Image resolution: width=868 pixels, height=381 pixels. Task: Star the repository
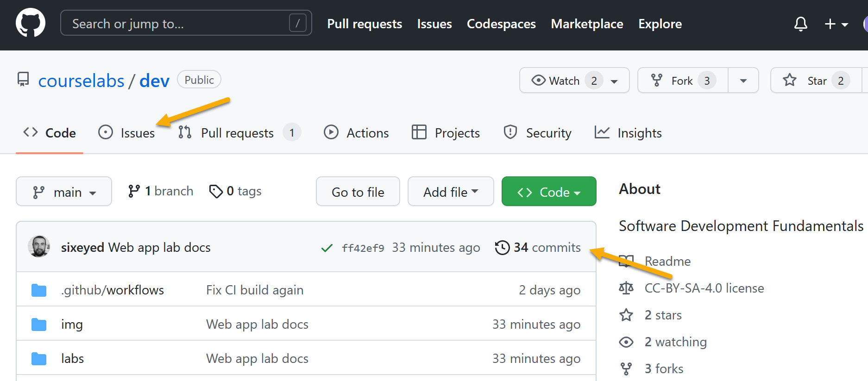tap(816, 81)
